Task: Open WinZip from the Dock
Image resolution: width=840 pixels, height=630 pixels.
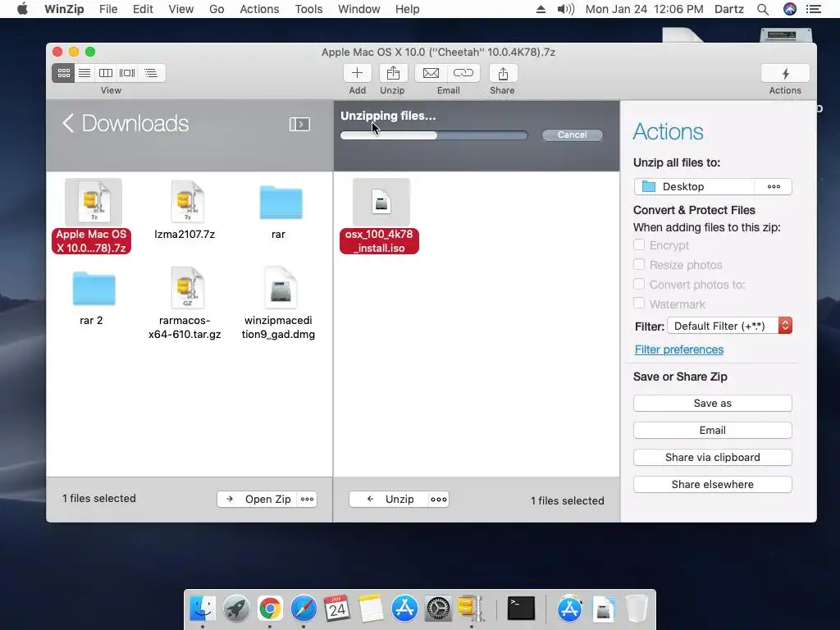Action: (x=471, y=609)
